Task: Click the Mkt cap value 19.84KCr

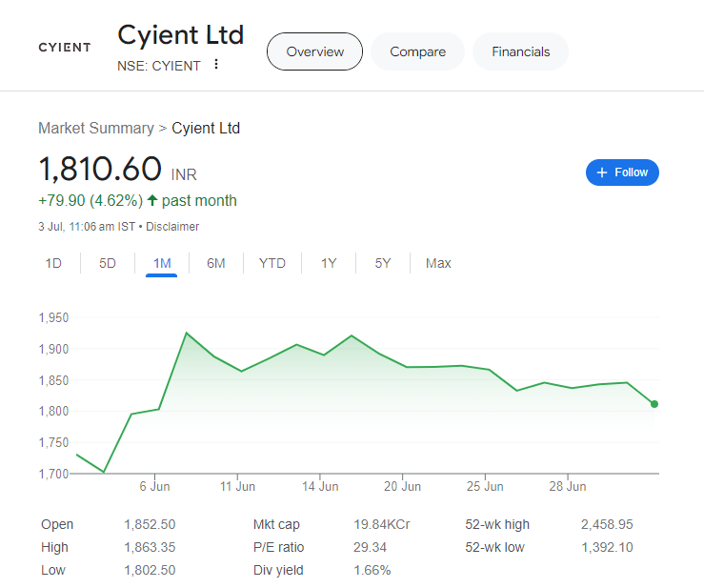Action: tap(382, 525)
